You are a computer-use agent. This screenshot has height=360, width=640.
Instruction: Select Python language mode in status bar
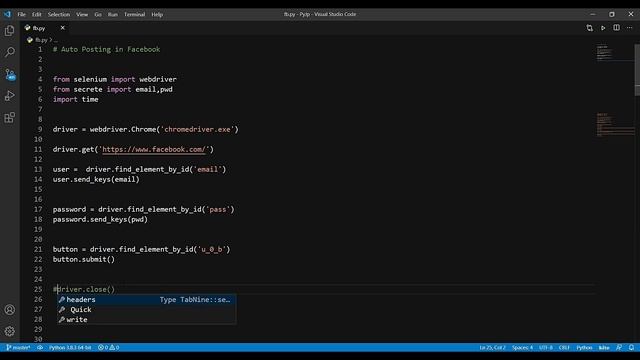coord(584,347)
